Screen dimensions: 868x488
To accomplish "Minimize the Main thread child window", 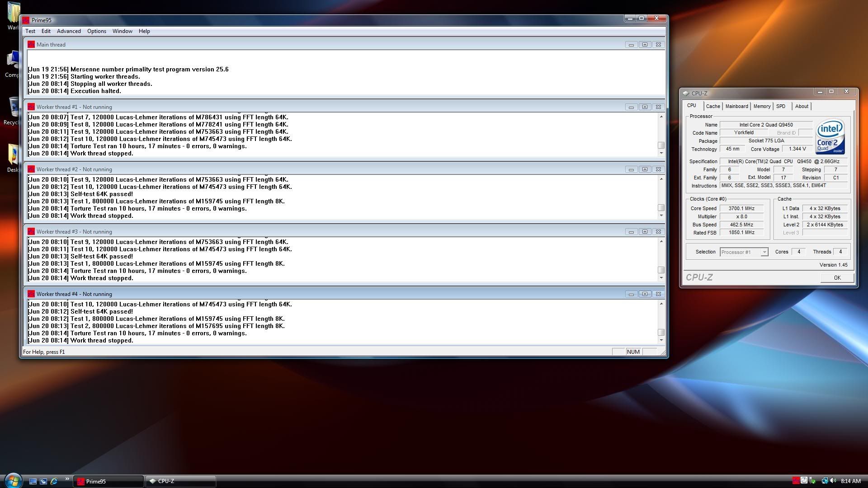I will click(x=631, y=45).
